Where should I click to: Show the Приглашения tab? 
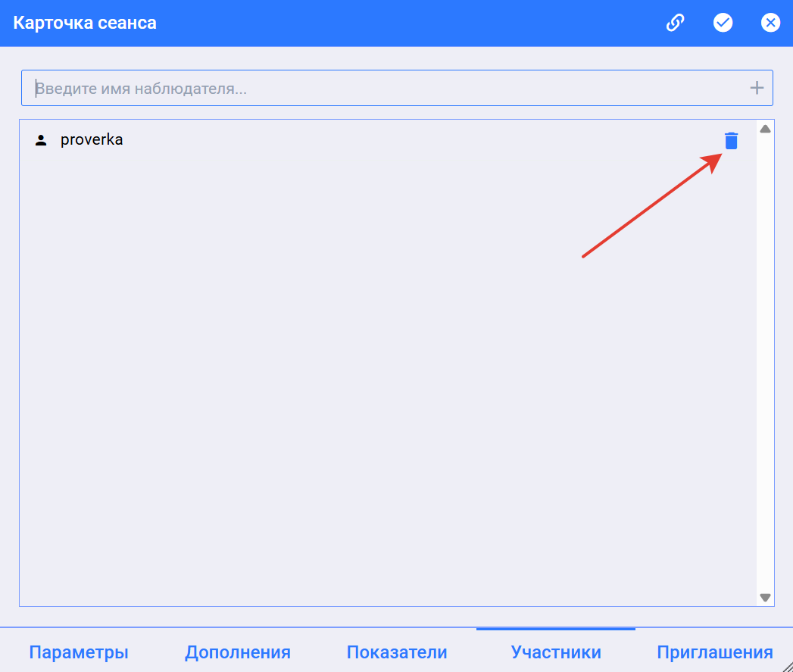[x=715, y=652]
